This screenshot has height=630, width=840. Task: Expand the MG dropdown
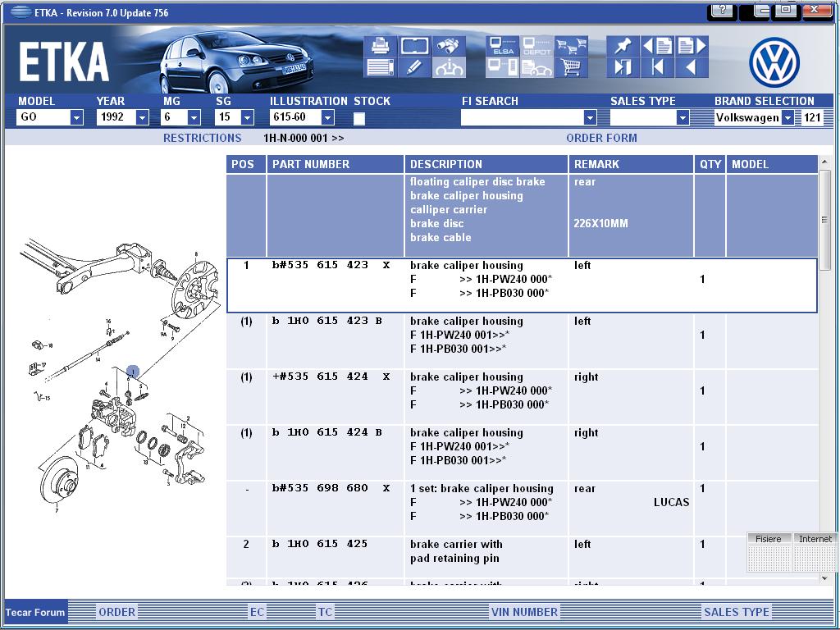click(194, 117)
